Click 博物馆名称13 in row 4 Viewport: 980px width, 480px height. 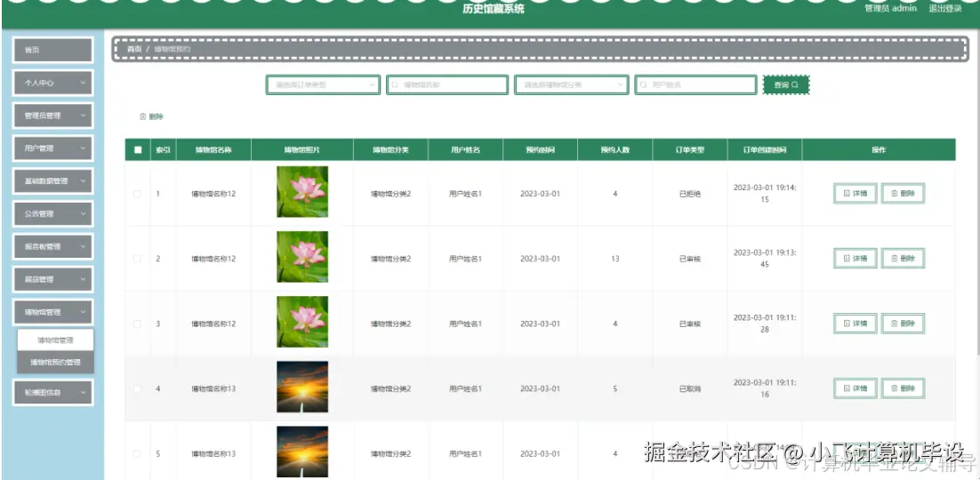pyautogui.click(x=213, y=388)
